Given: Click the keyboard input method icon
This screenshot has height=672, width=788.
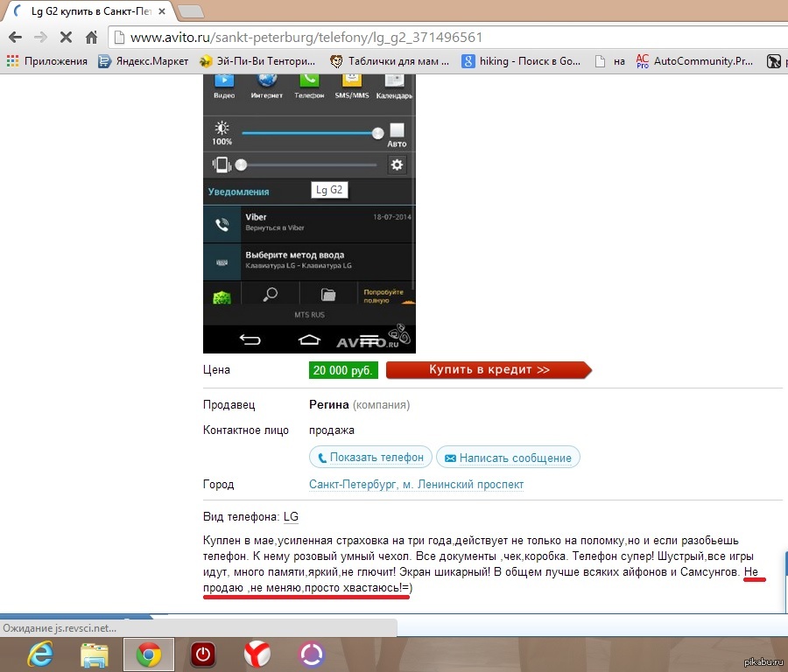Looking at the screenshot, I should click(x=222, y=262).
